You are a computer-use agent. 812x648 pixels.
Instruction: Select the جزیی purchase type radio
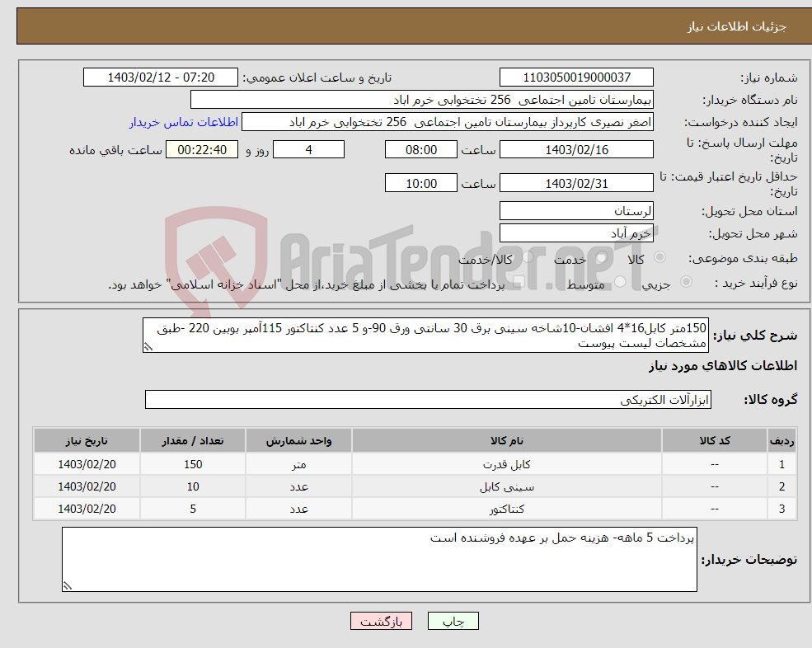[x=686, y=281]
